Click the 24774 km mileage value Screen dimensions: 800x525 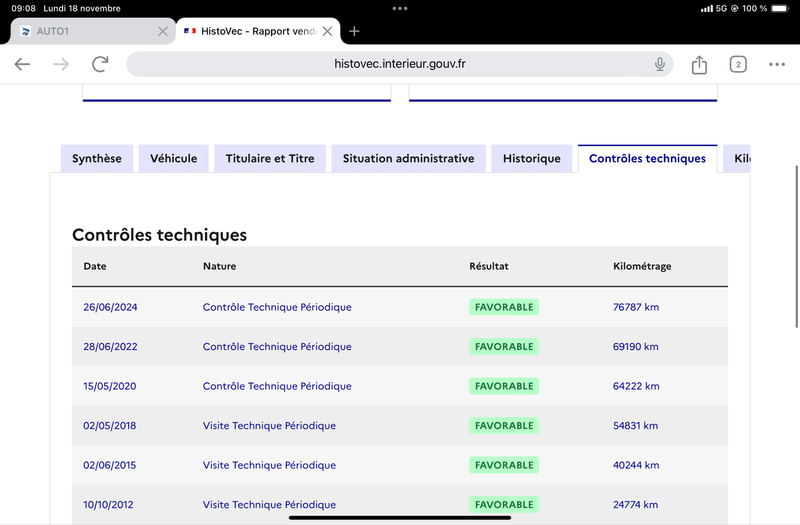coord(635,505)
